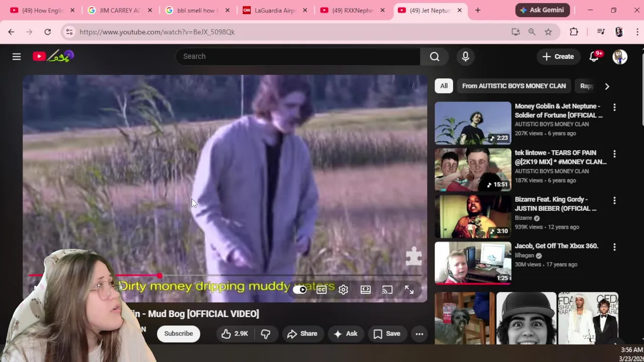Open the browser extensions puzzle icon
This screenshot has height=362, width=644.
[574, 32]
